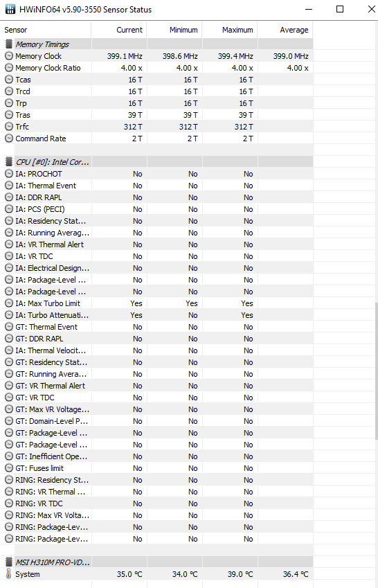The height and width of the screenshot is (588, 378).
Task: Click the System temperature thermometer icon
Action: point(8,573)
